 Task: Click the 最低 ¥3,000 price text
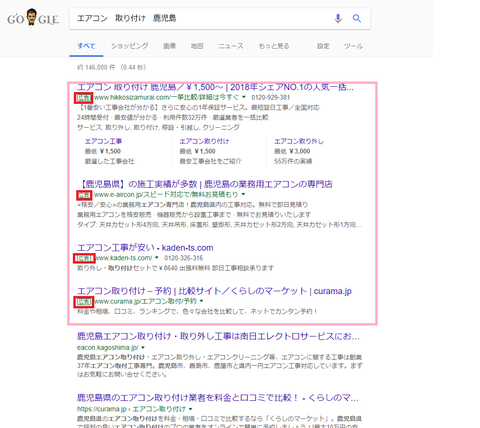[x=292, y=151]
